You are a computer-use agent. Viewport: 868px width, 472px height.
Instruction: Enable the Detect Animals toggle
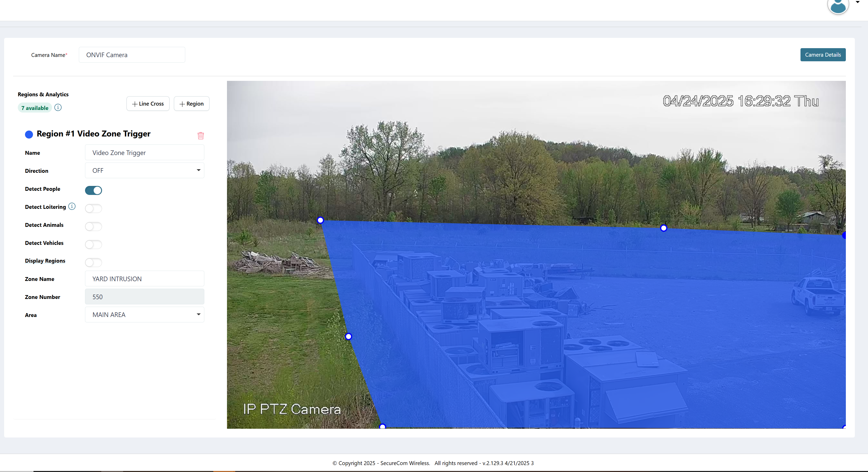coord(93,226)
